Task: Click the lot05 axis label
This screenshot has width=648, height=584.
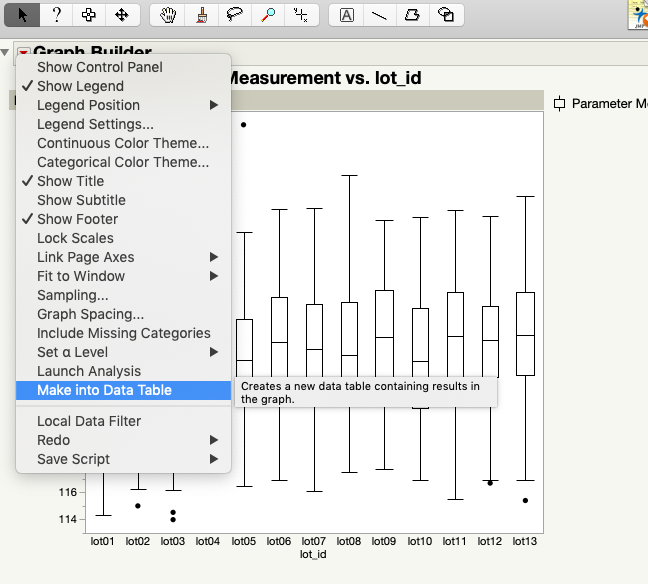Action: [x=243, y=541]
